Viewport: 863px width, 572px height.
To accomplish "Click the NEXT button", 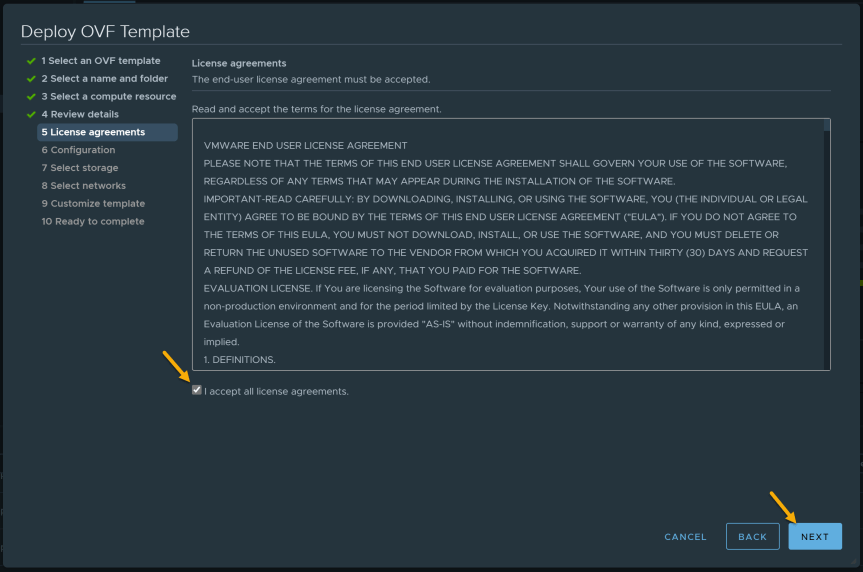I will coord(815,536).
